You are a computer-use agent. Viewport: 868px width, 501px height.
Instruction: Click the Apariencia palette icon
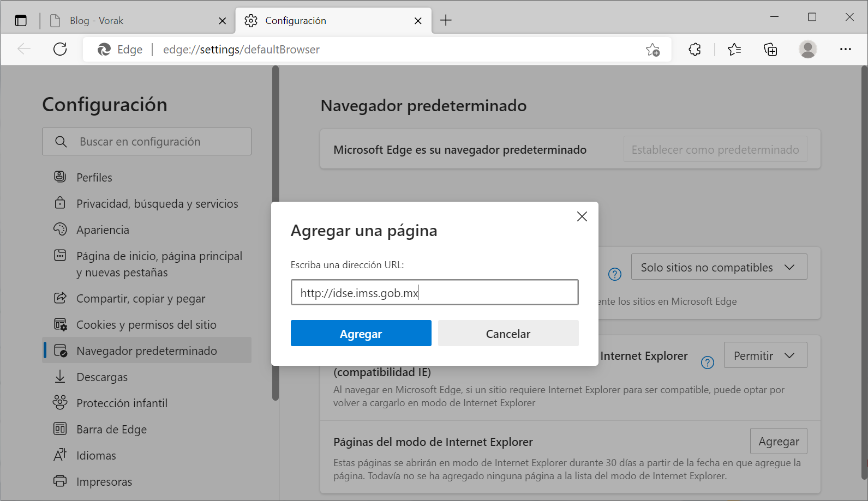(60, 229)
